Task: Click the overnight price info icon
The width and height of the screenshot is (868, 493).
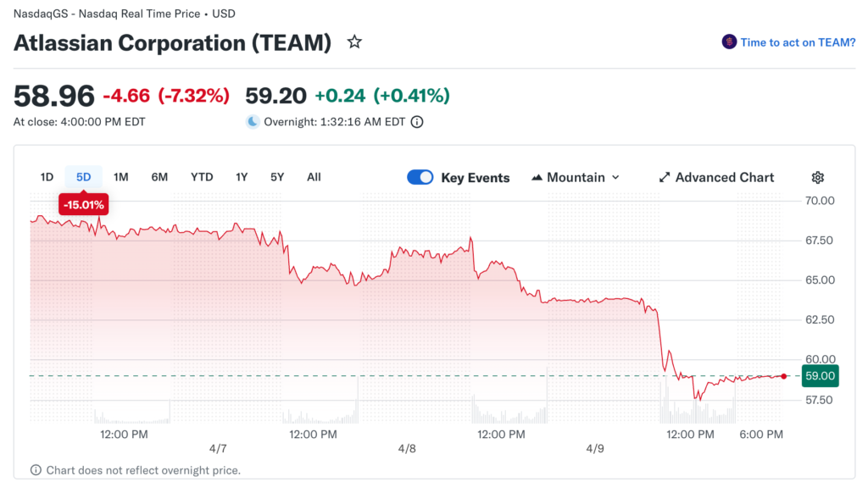Action: [x=417, y=122]
